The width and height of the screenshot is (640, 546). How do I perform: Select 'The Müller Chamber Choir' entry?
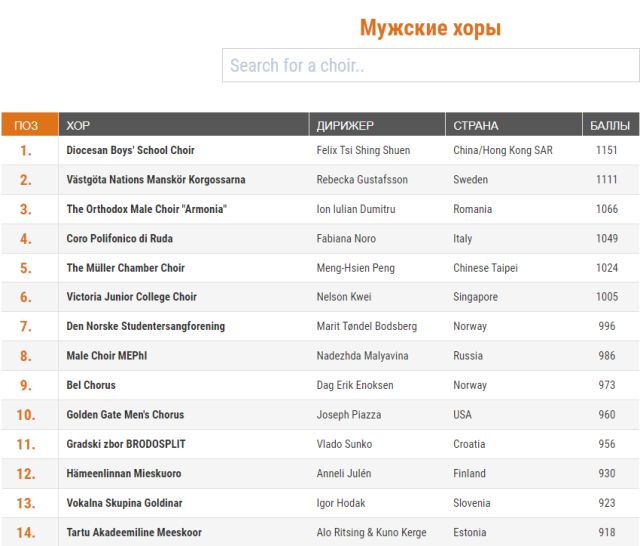[126, 268]
